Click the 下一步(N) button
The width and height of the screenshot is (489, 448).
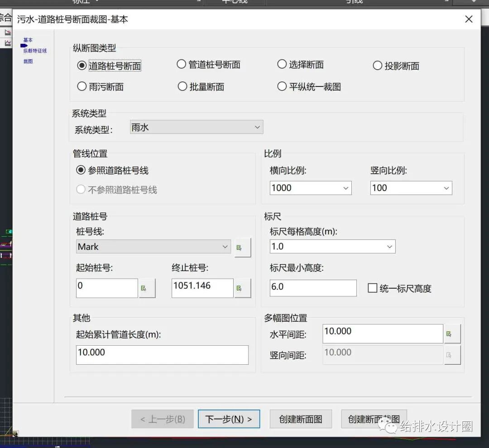point(229,419)
